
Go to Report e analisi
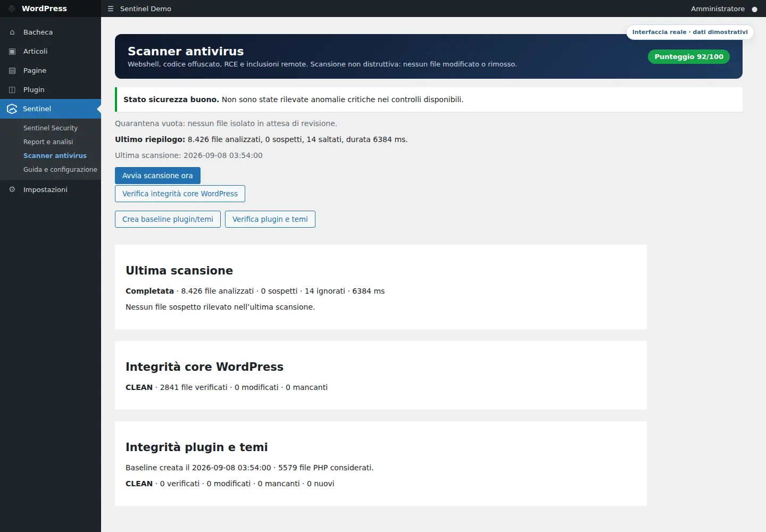coord(48,142)
